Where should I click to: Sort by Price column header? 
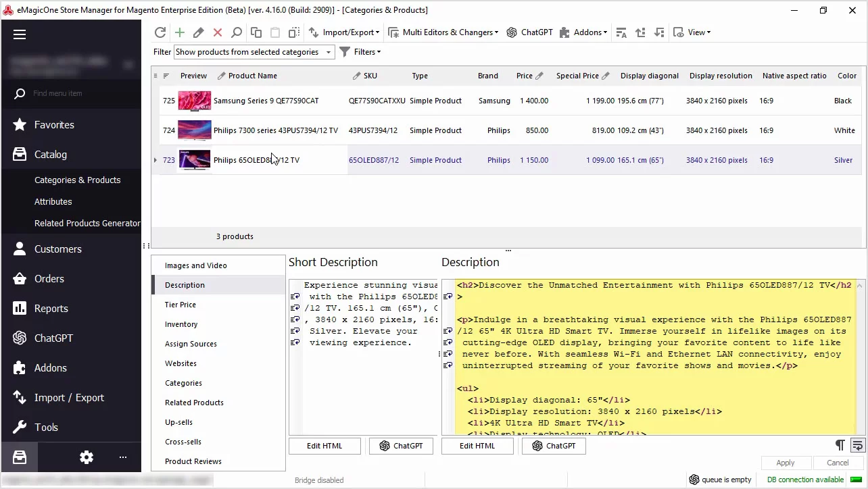click(x=525, y=76)
